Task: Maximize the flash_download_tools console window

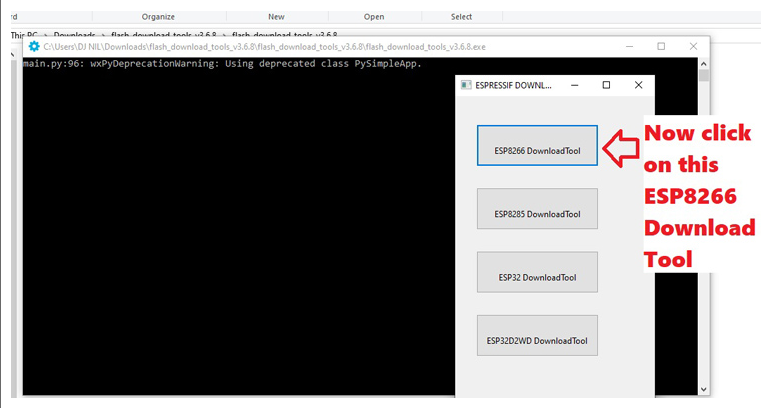Action: click(661, 47)
